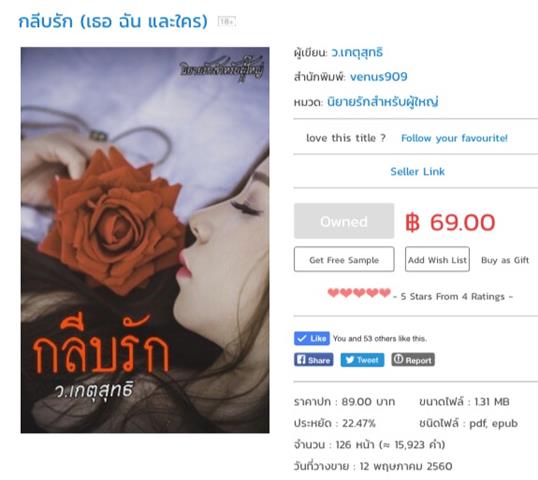Open the author link ว.เกตุสุทธิ
The image size is (538, 480).
[x=356, y=52]
